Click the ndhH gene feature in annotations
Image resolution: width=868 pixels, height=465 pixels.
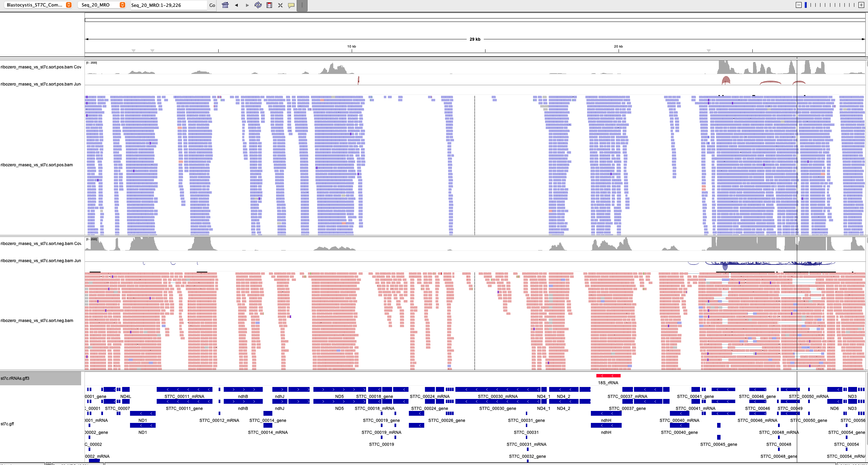pyautogui.click(x=606, y=413)
